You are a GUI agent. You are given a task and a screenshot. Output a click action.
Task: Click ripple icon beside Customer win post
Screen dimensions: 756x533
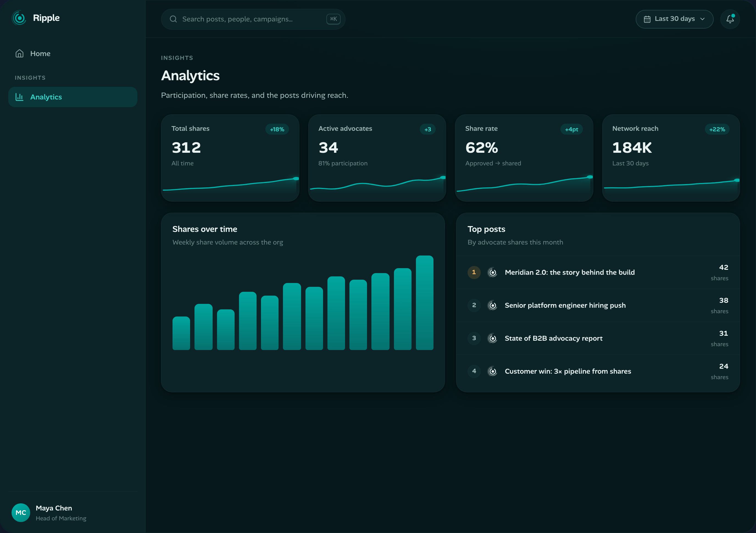(x=492, y=371)
